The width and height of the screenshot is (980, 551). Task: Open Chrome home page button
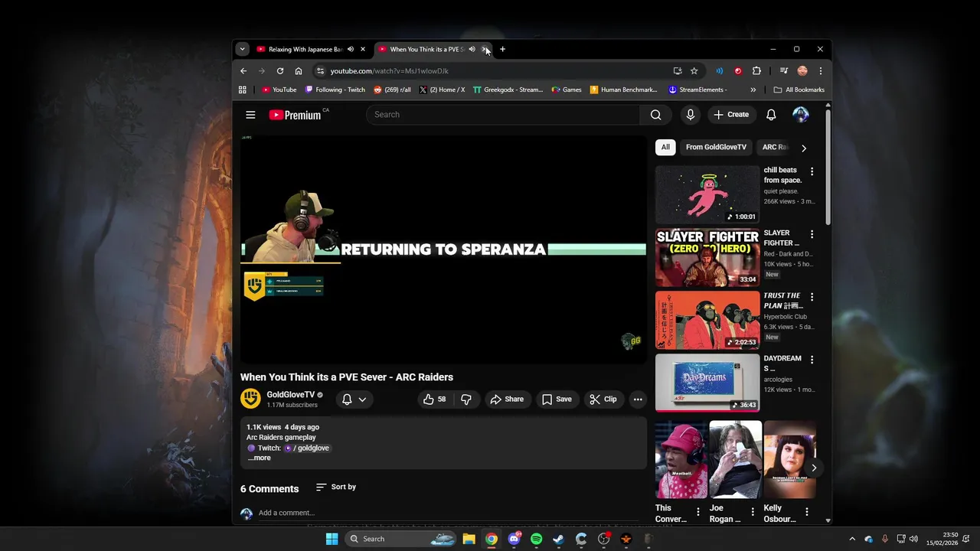(x=299, y=71)
